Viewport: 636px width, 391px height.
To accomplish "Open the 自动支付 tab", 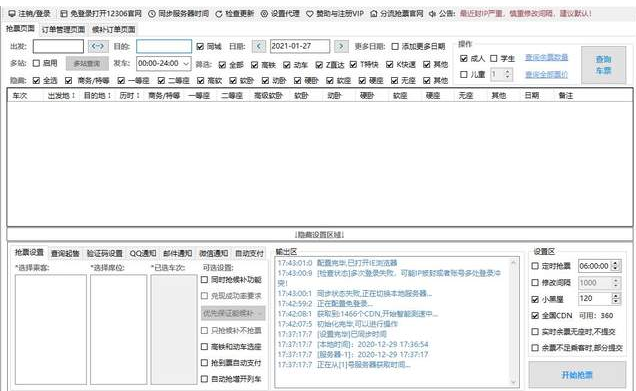I will [249, 253].
